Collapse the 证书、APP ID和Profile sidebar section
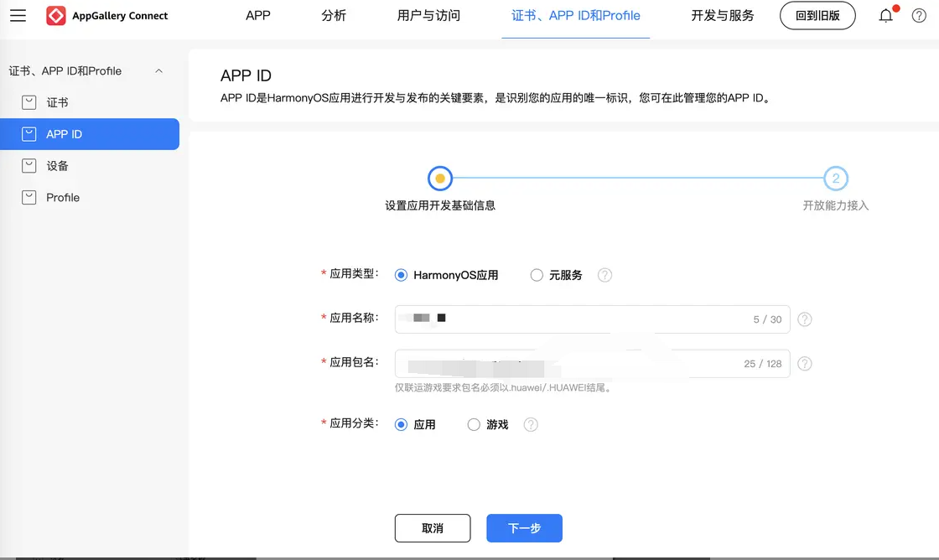Viewport: 939px width, 560px height. 158,70
